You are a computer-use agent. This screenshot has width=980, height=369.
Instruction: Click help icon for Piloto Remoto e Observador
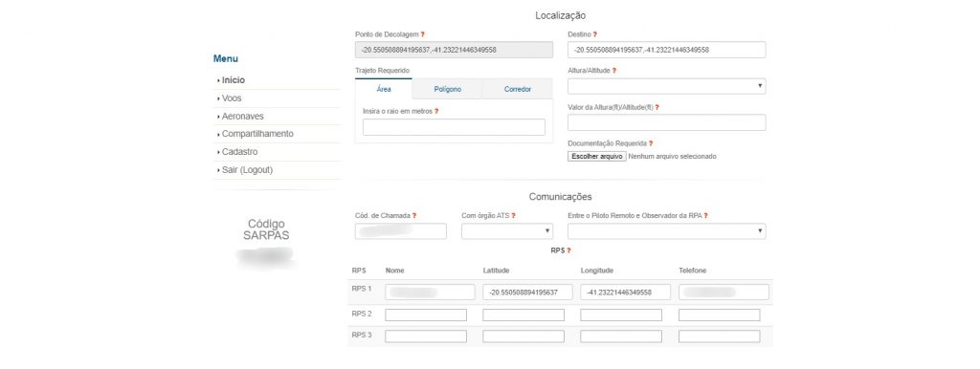705,215
